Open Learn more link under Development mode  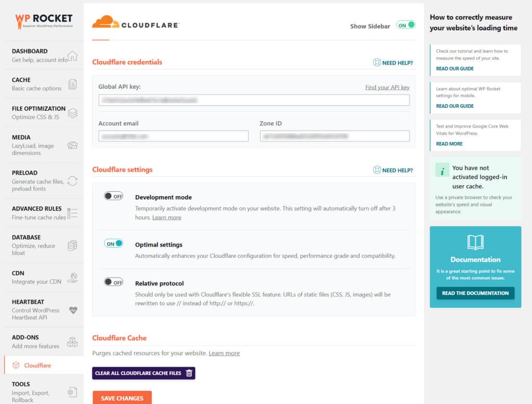tap(167, 218)
